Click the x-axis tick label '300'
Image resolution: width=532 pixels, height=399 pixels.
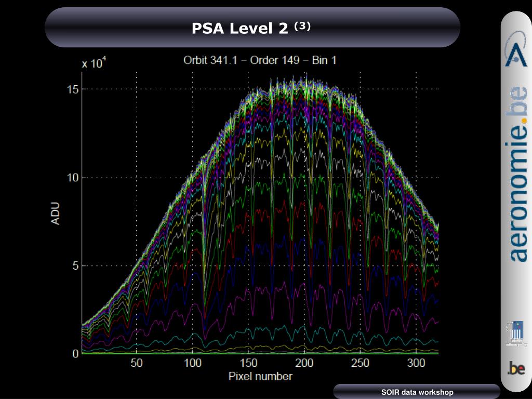click(416, 363)
